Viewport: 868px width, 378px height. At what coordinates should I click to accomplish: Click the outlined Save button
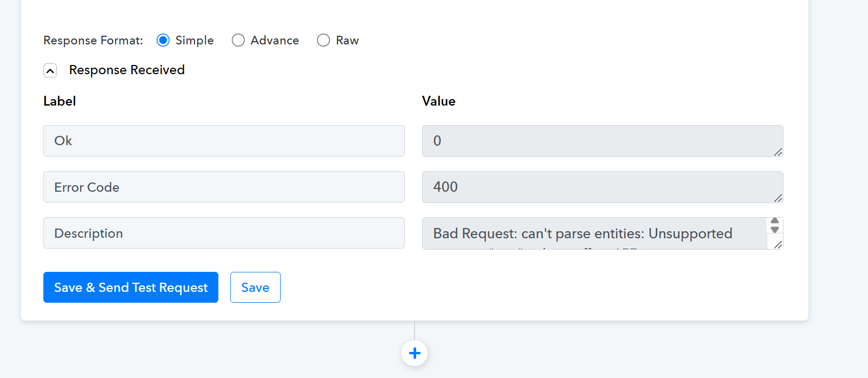click(255, 288)
